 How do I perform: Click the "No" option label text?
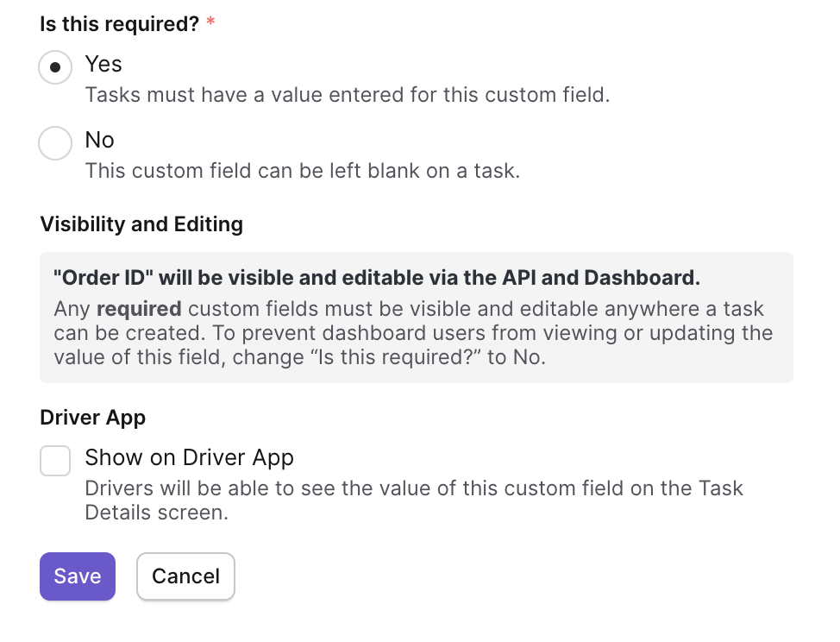tap(100, 140)
